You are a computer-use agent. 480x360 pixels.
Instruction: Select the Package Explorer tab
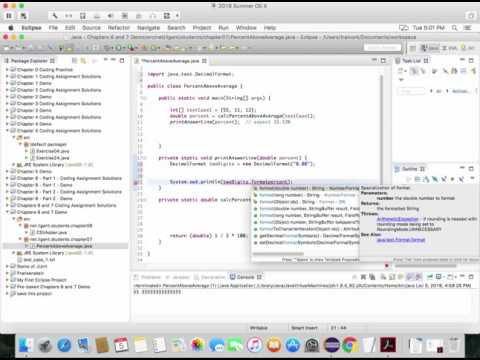[x=29, y=61]
